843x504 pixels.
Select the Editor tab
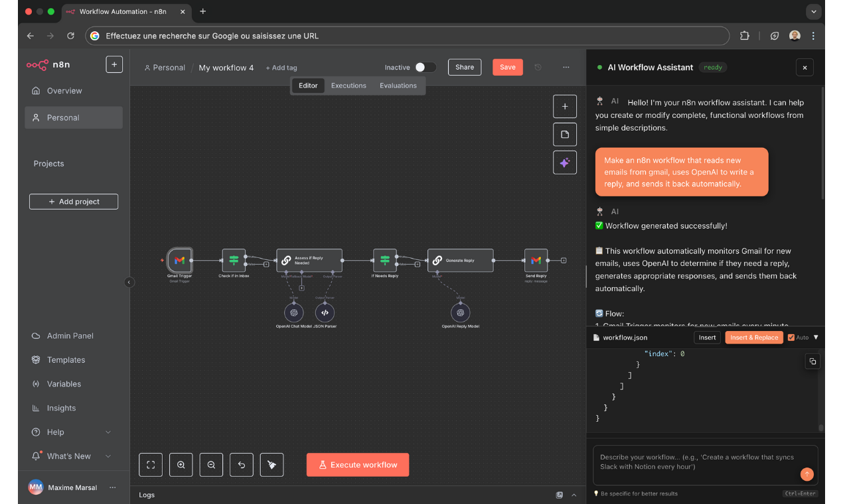point(308,86)
